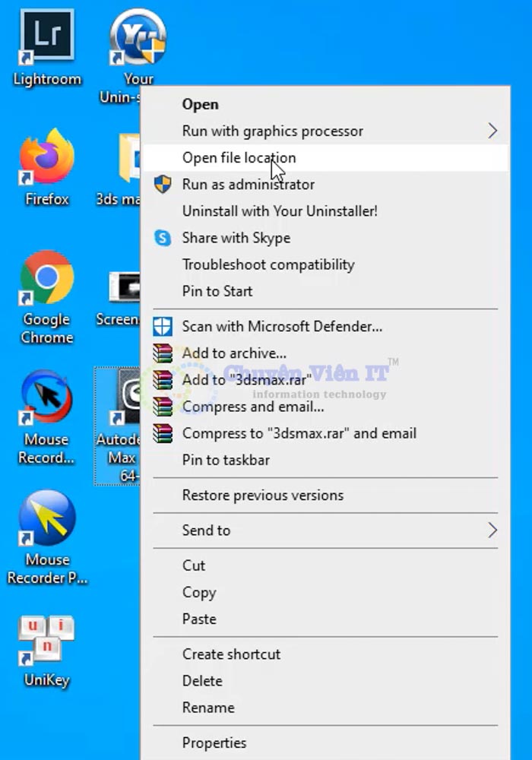Click WinRAR icon beside Add to "3dsmax.rar"
Viewport: 532px width, 760px height.
click(x=163, y=379)
